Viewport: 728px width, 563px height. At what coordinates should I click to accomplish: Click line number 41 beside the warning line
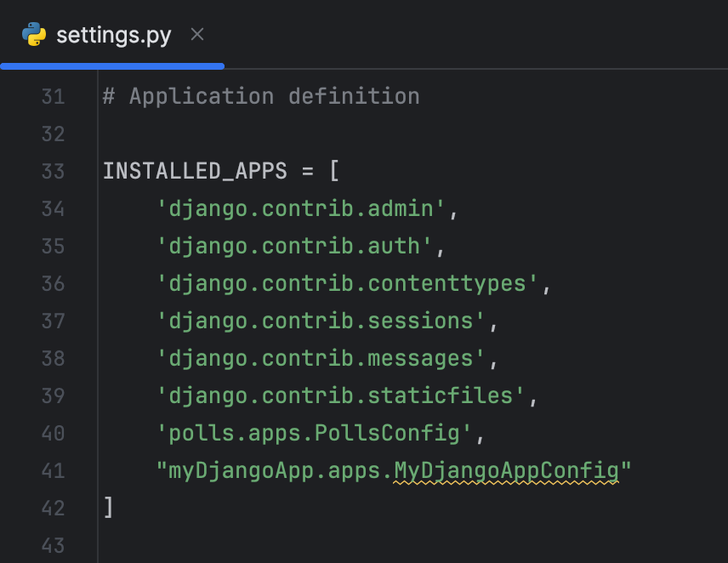tap(53, 470)
